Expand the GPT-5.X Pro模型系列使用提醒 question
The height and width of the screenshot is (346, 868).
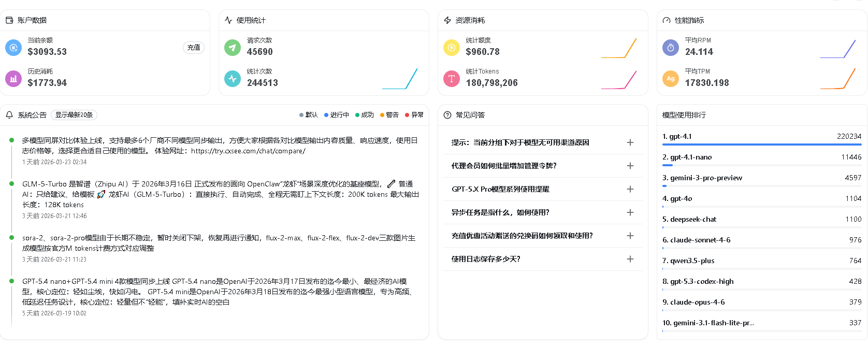pos(630,189)
